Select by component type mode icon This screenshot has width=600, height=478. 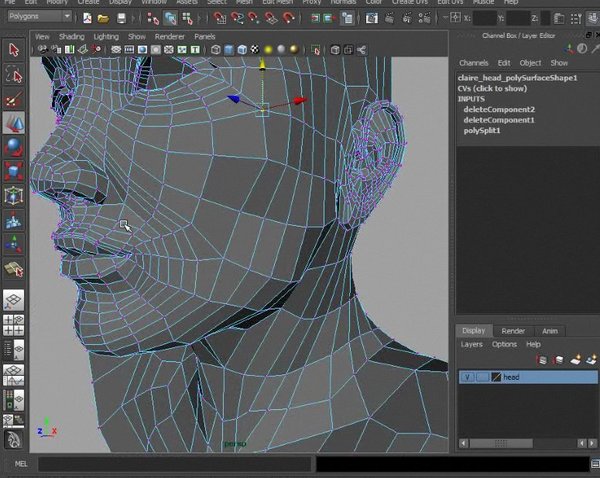coord(188,18)
